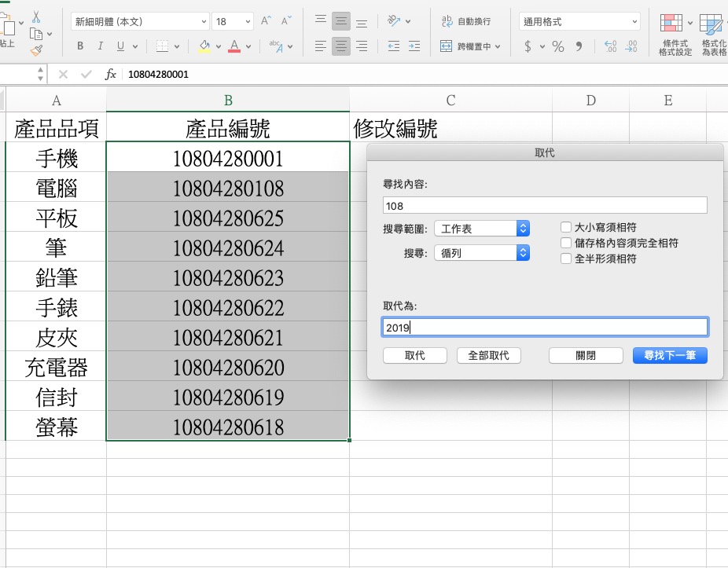Open the 搜尋範圍 工作表 dropdown
Image resolution: width=728 pixels, height=568 pixels.
pyautogui.click(x=482, y=229)
